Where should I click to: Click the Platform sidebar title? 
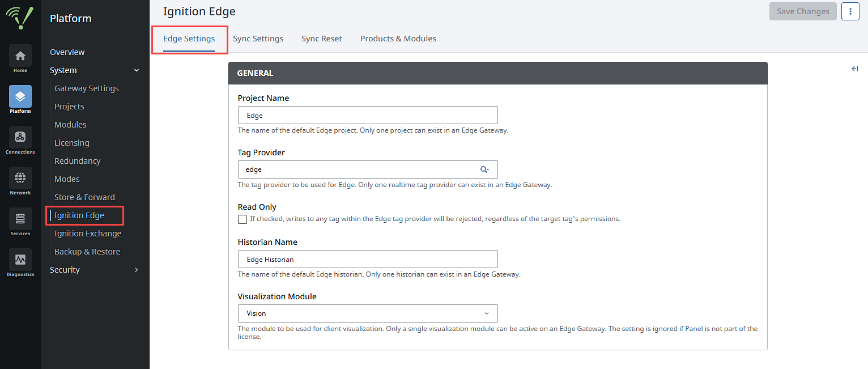point(71,19)
